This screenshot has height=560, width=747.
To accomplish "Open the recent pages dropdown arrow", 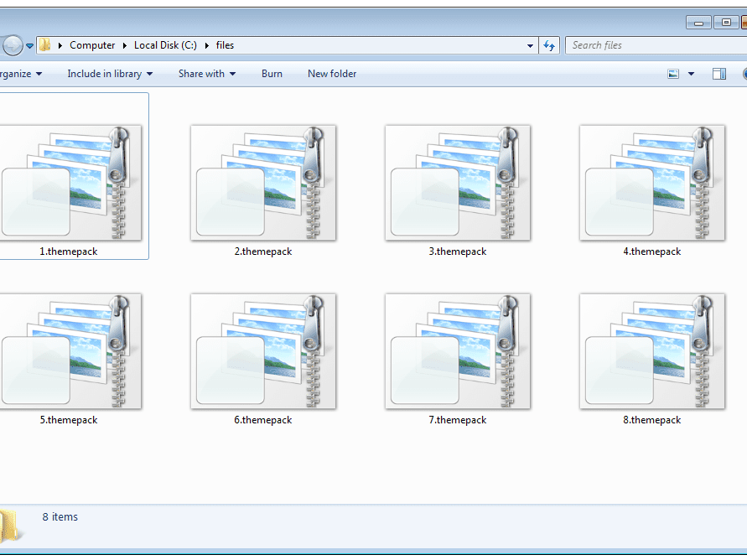I will tap(29, 46).
